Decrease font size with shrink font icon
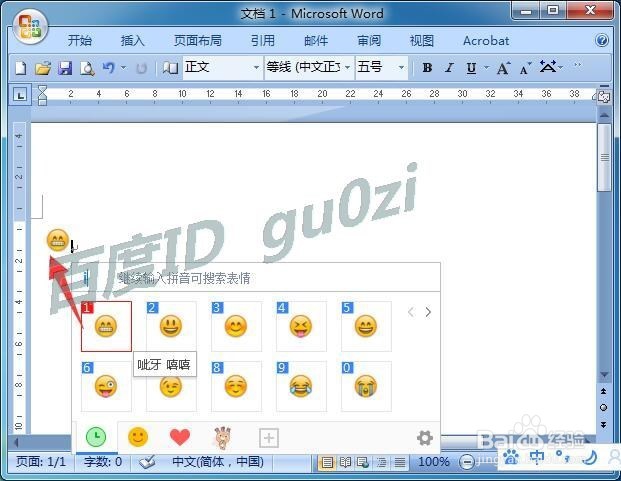Viewport: 621px width, 481px height. point(526,68)
